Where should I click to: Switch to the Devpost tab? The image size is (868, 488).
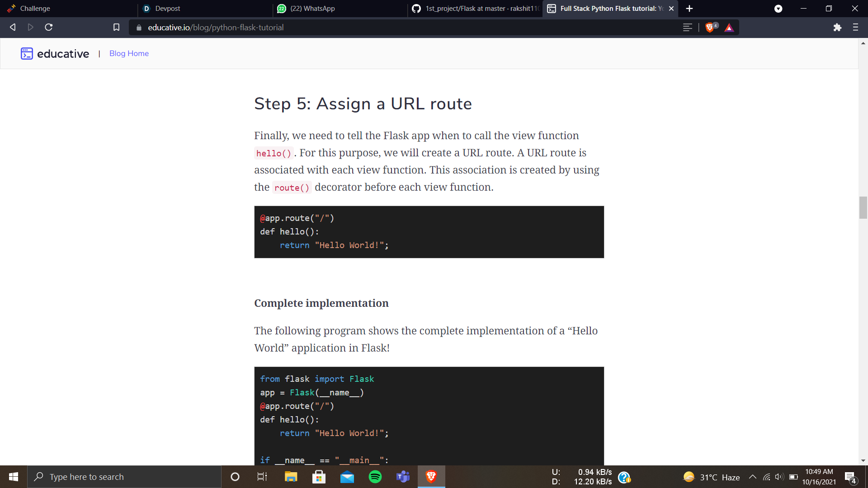203,9
